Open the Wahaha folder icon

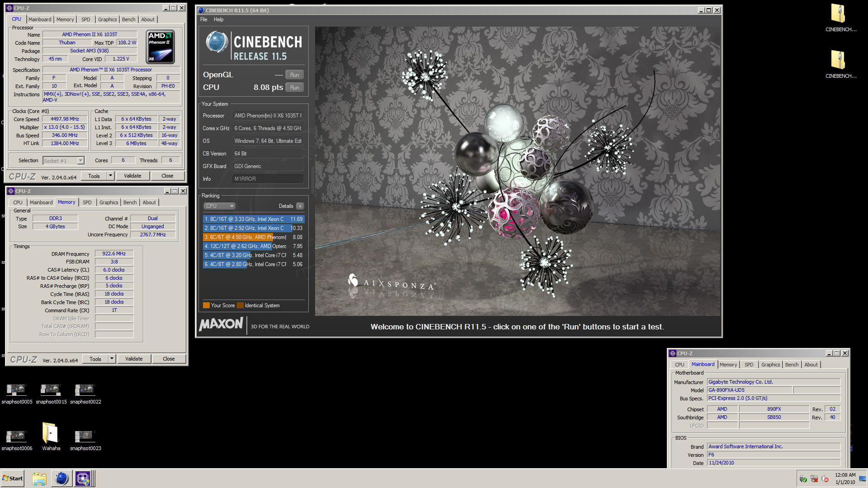[51, 436]
